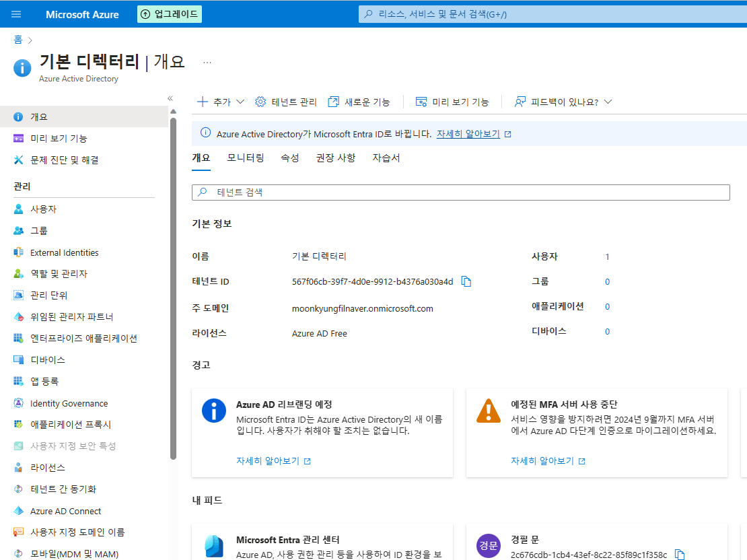
Task: Collapse the sidebar with double chevron icon
Action: point(170,98)
